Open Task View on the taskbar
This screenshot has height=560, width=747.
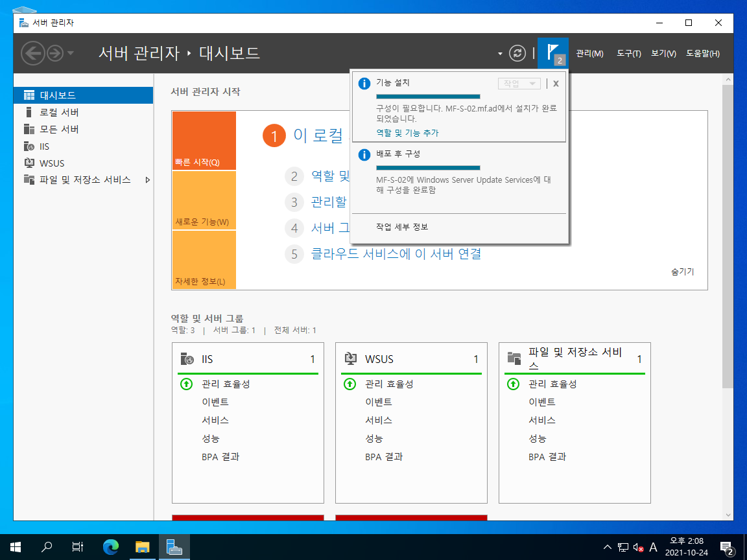tap(78, 546)
